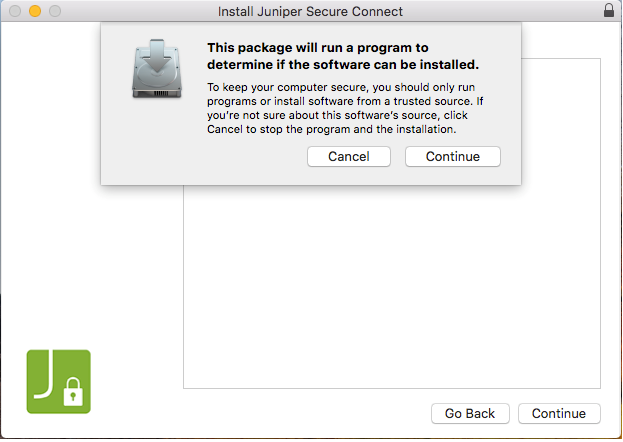Click inside the empty white content pane
623x442 pixels.
(390, 290)
